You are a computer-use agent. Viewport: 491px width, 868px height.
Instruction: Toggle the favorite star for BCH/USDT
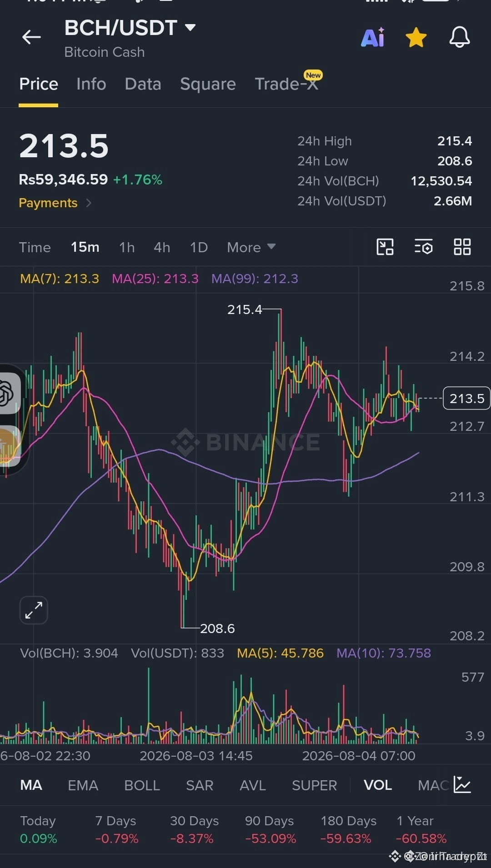pyautogui.click(x=416, y=37)
